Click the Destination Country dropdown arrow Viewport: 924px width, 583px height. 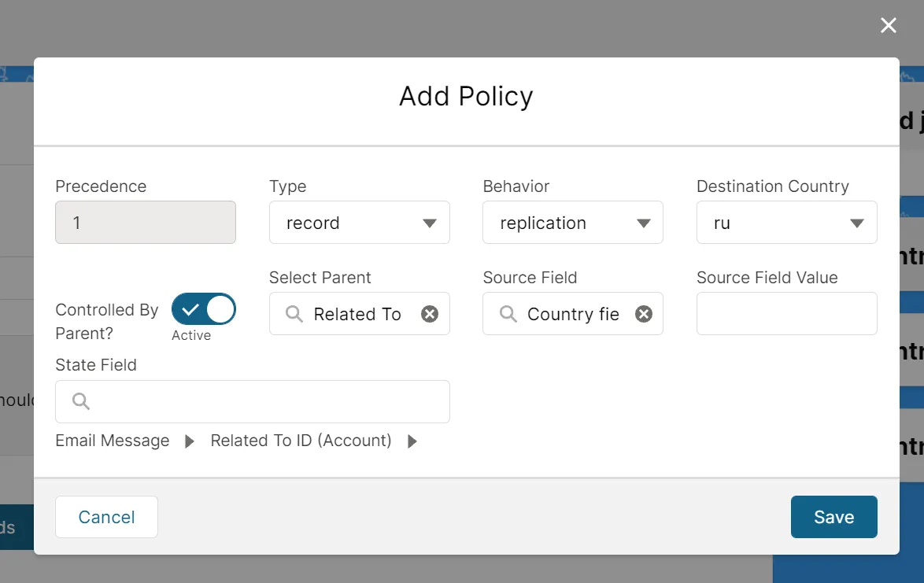tap(857, 223)
